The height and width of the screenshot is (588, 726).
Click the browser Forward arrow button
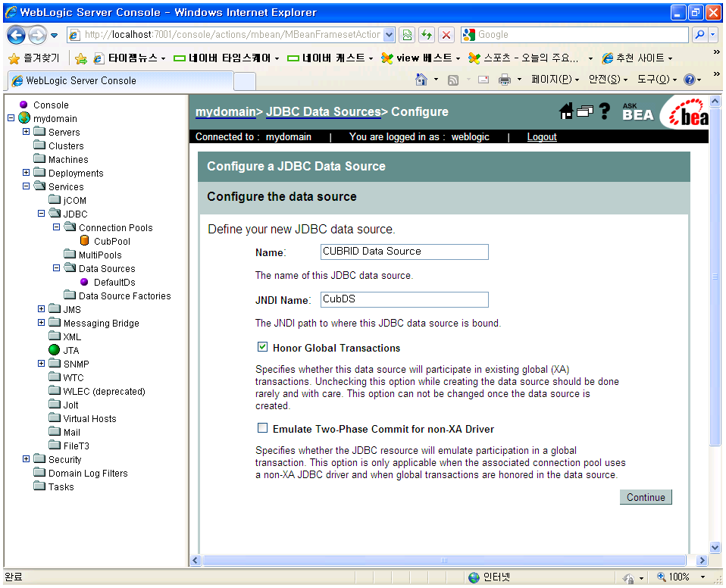tap(37, 35)
